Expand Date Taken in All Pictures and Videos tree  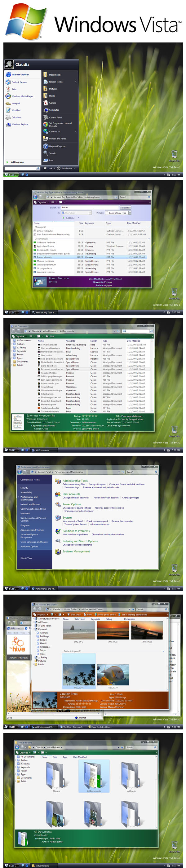[39, 625]
